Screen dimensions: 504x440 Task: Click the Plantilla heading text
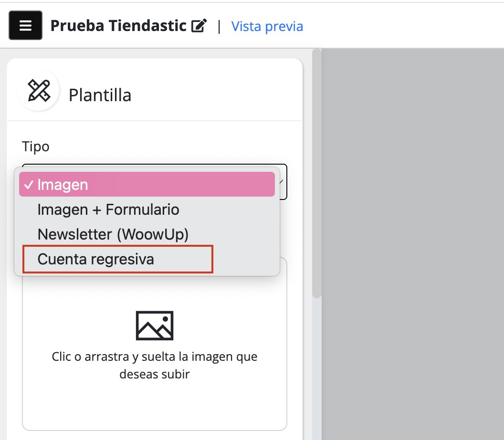100,95
